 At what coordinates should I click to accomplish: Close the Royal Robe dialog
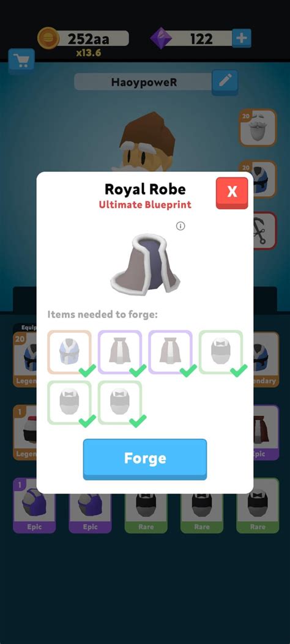click(232, 192)
